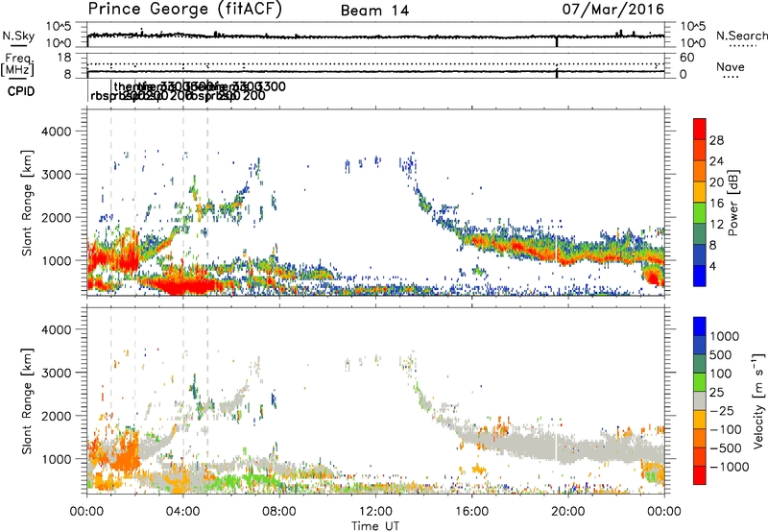This screenshot has width=768, height=532.
Task: Click the noise dropout spike near 19:30 UT
Action: (x=557, y=41)
